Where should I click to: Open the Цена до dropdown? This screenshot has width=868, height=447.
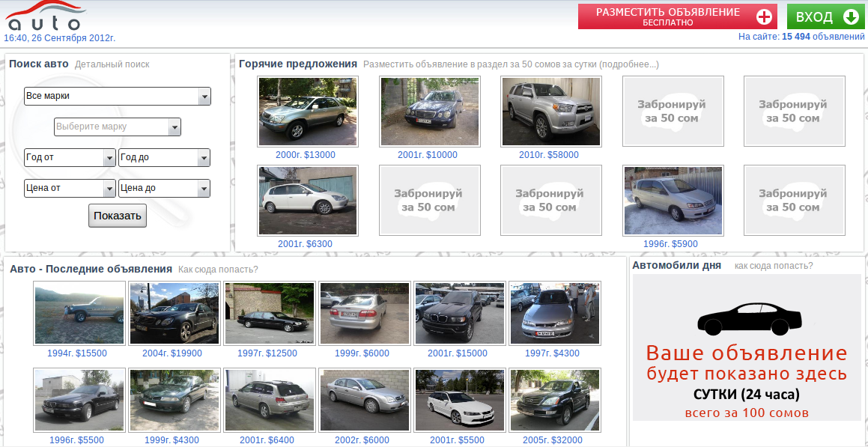[x=165, y=188]
